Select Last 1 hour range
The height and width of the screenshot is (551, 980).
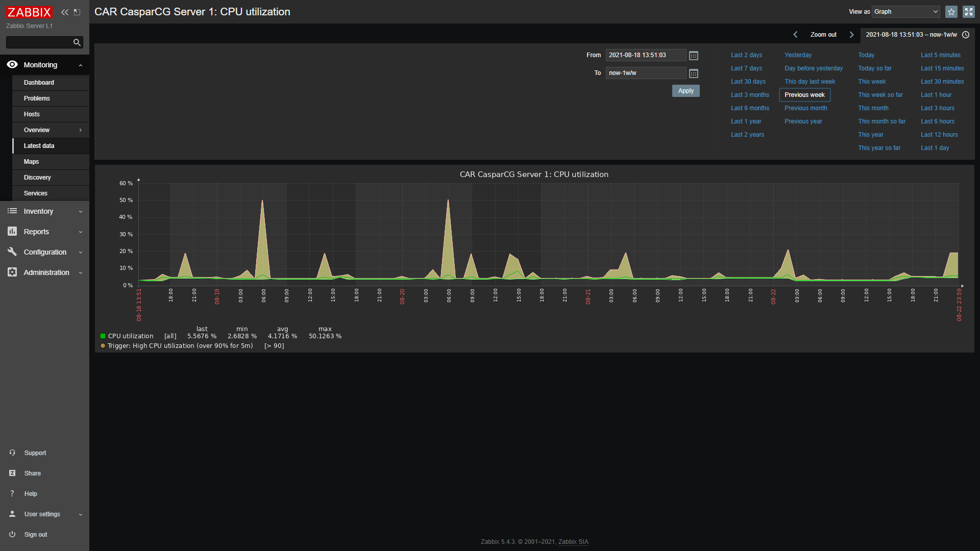(x=936, y=95)
